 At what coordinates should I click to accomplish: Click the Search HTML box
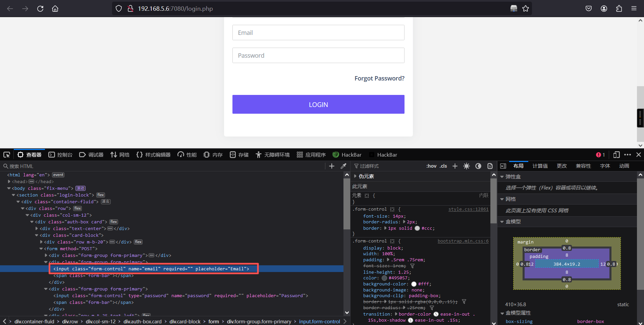pyautogui.click(x=163, y=166)
